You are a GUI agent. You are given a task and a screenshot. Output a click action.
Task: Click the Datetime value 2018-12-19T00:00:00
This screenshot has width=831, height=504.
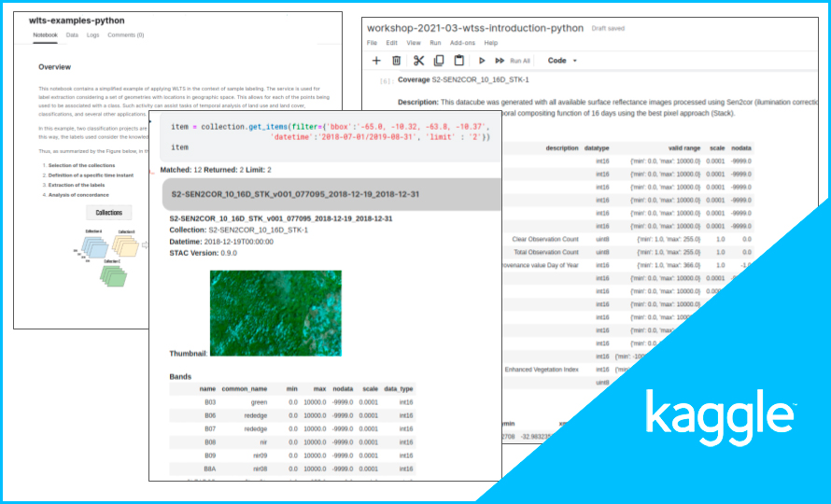(238, 242)
